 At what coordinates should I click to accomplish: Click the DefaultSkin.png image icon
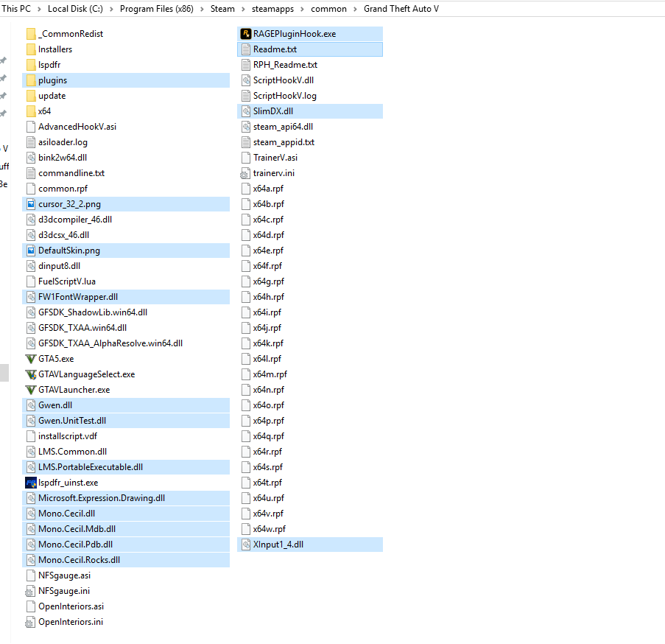30,251
